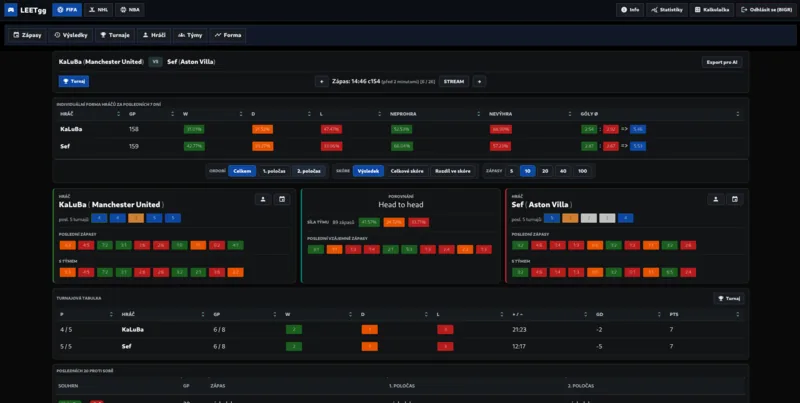Click Odhlásit se to log out
The height and width of the screenshot is (403, 800).
[766, 10]
